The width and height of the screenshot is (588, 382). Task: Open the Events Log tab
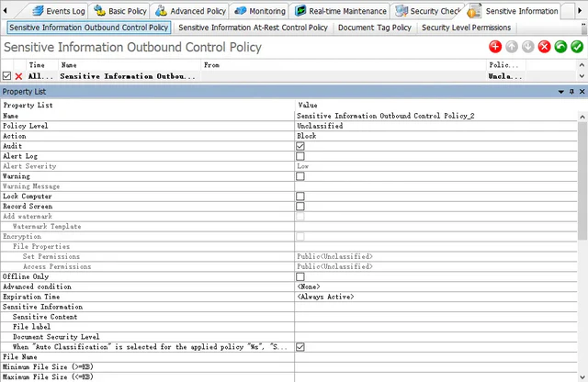59,11
